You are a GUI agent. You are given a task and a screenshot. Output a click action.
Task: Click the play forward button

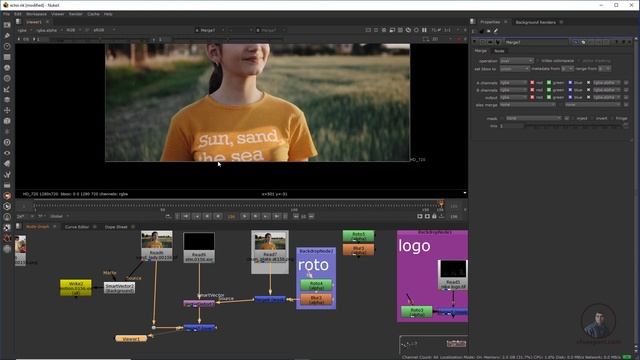[x=244, y=216]
